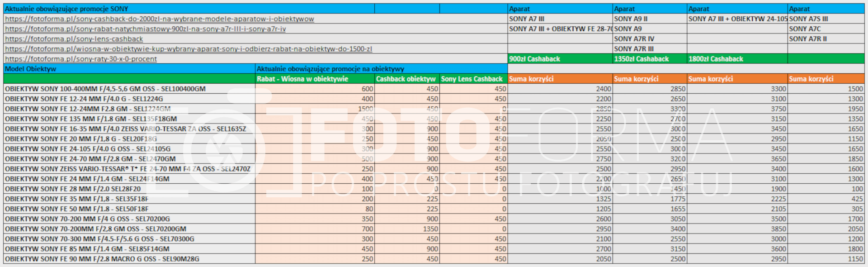Click the 'SONY A9 II' cell
Viewport: 868px width, 267px height.
point(650,19)
